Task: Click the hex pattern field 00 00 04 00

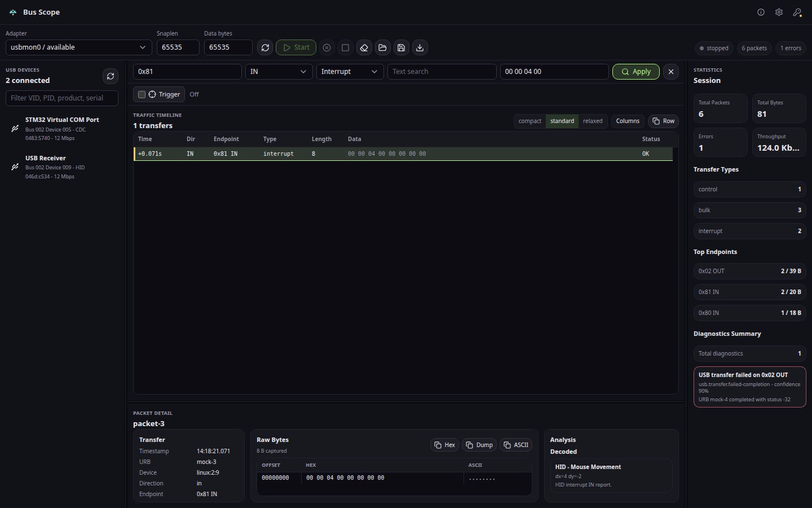Action: 554,72
